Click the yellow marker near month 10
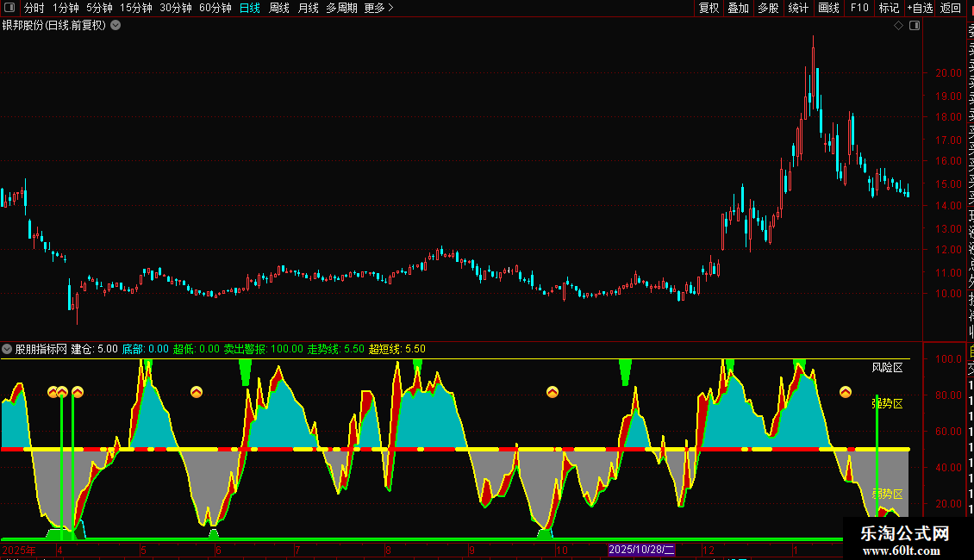974x560 pixels. pos(553,392)
